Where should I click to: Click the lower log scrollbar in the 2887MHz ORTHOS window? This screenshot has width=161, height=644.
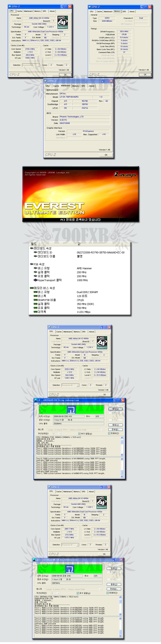click(x=120, y=627)
